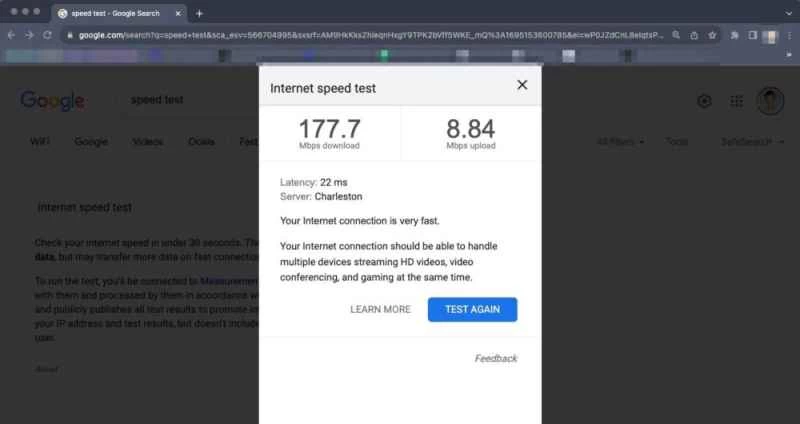Toggle the browser side panel icon
The height and width of the screenshot is (424, 800).
(x=753, y=35)
